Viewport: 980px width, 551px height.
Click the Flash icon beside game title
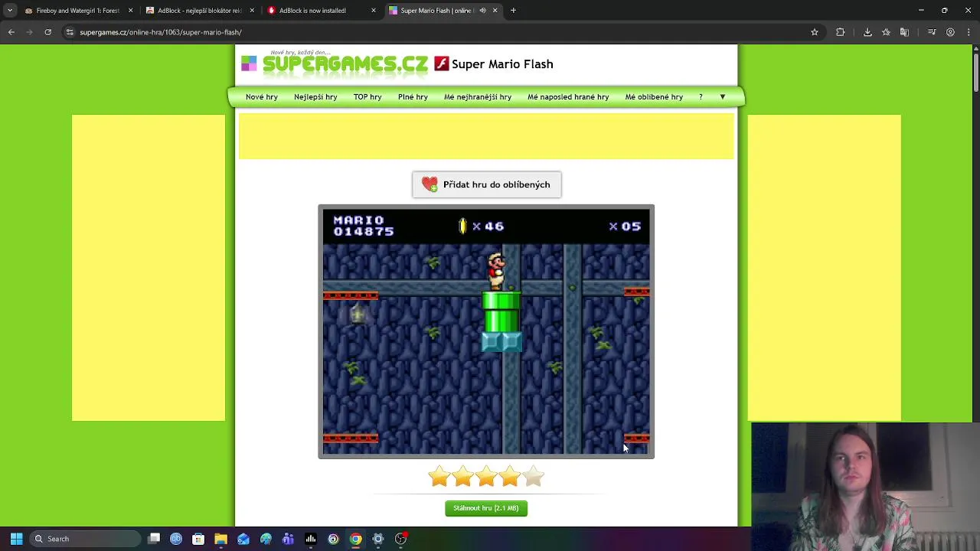[441, 64]
